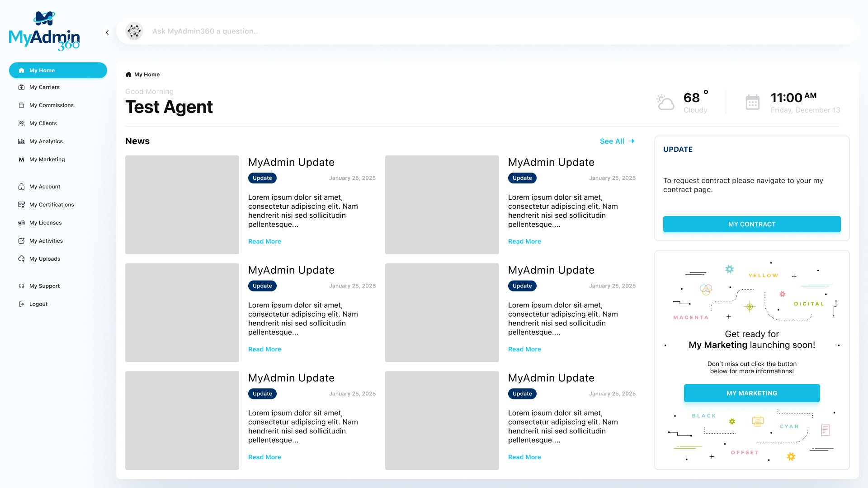
Task: Click the My Clients people icon
Action: 22,123
